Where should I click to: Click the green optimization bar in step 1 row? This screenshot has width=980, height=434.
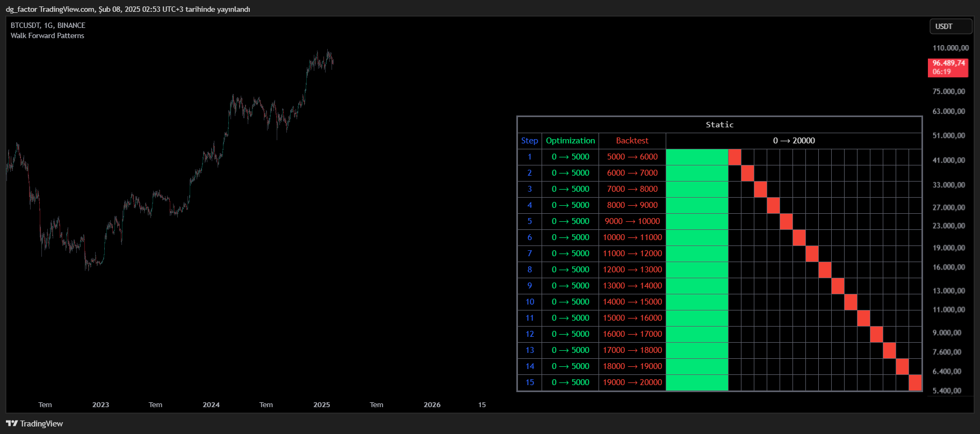tap(697, 157)
